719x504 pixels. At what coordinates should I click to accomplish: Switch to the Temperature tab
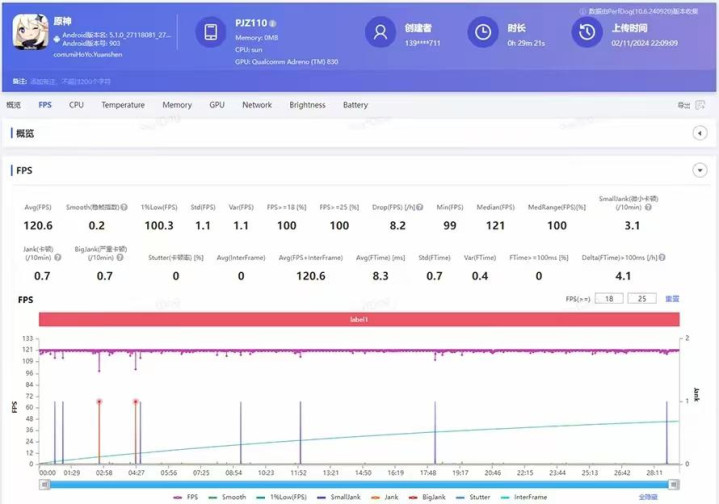pos(122,105)
